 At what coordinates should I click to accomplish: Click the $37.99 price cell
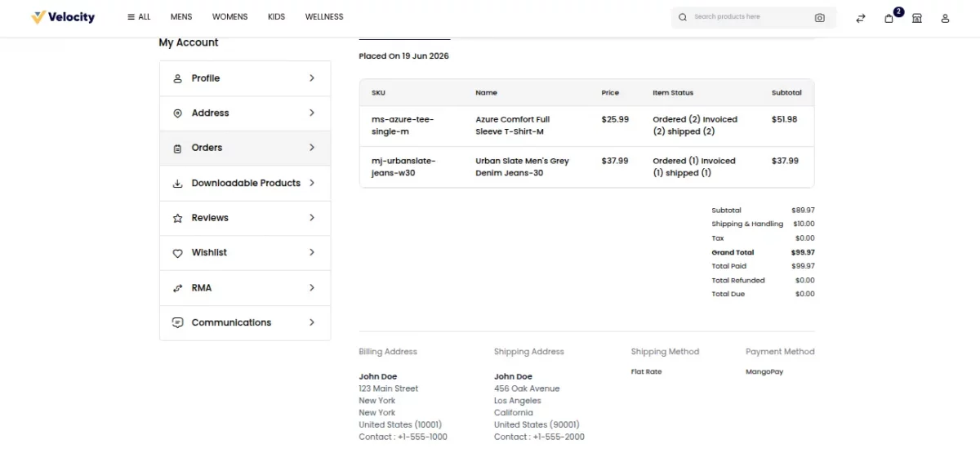615,161
